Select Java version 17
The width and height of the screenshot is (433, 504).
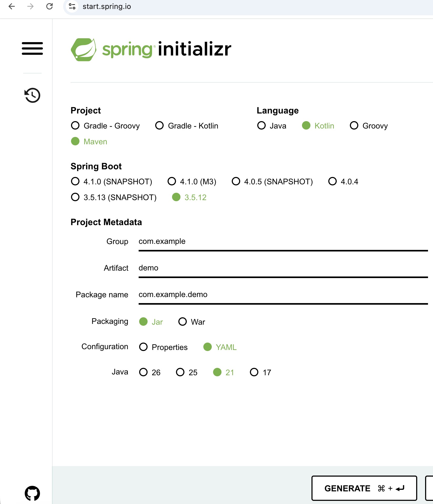click(x=260, y=372)
